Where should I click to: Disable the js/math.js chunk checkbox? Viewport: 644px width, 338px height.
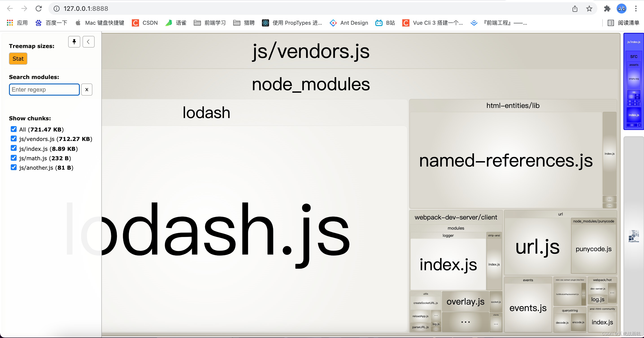[14, 158]
